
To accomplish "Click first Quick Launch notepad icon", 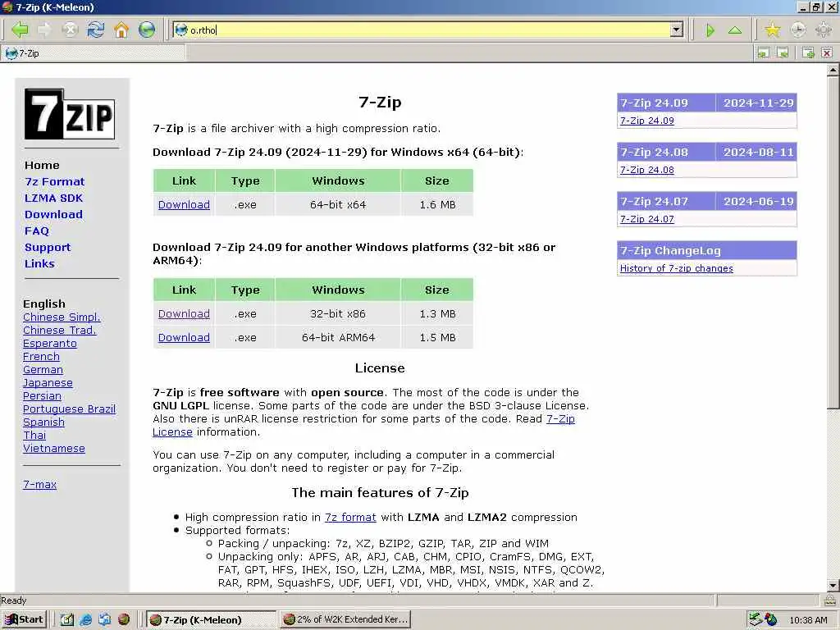I will click(66, 620).
